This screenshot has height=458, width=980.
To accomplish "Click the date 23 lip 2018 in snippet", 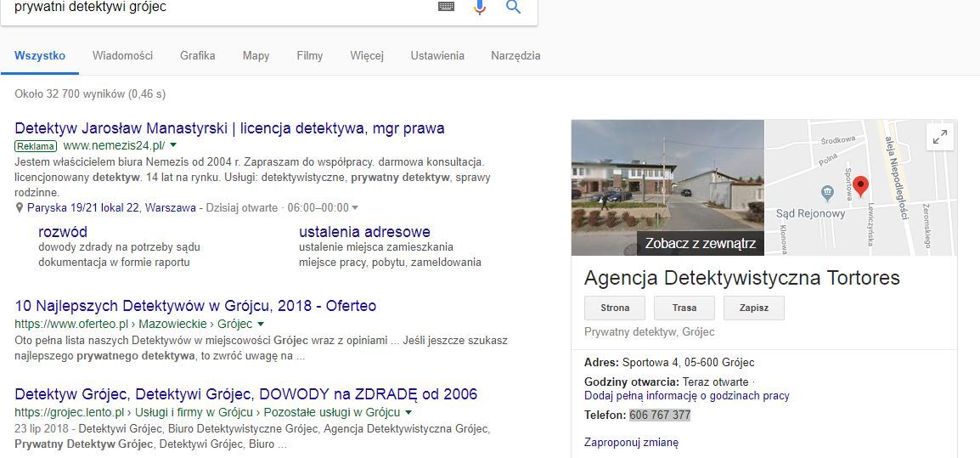I will click(x=42, y=430).
